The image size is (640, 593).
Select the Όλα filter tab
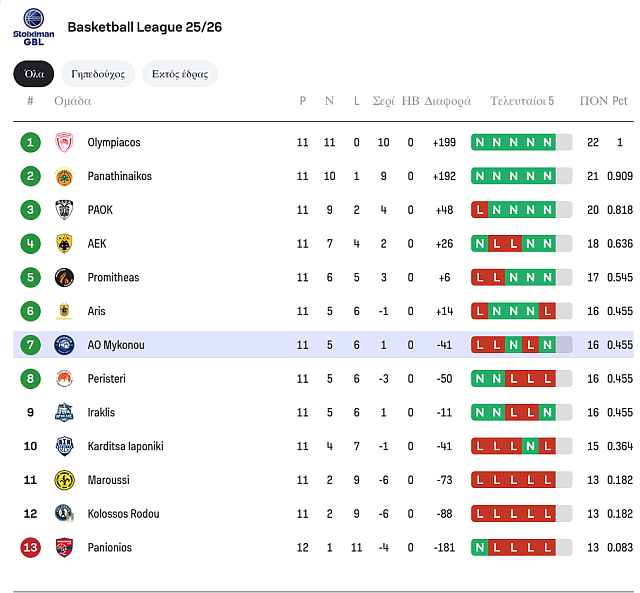(x=34, y=74)
